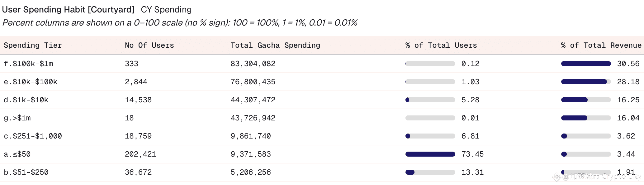Click the CY Spending subtitle label
Viewport: 644px width, 185px height.
tap(166, 10)
